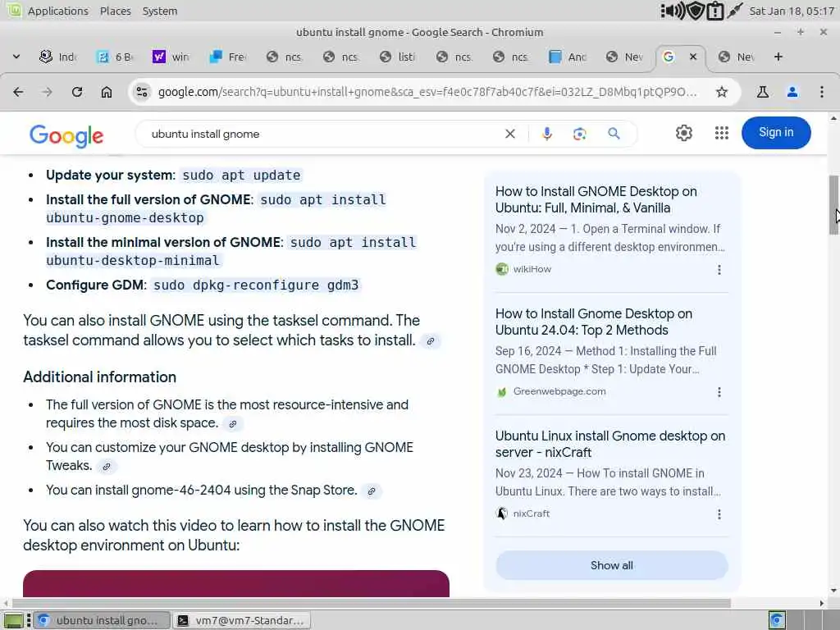Switch to the 'Fre' tab
This screenshot has height=630, width=840.
tap(228, 57)
